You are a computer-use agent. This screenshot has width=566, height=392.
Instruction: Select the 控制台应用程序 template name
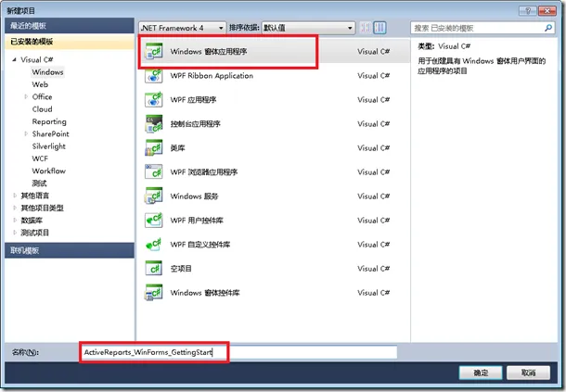pyautogui.click(x=195, y=124)
